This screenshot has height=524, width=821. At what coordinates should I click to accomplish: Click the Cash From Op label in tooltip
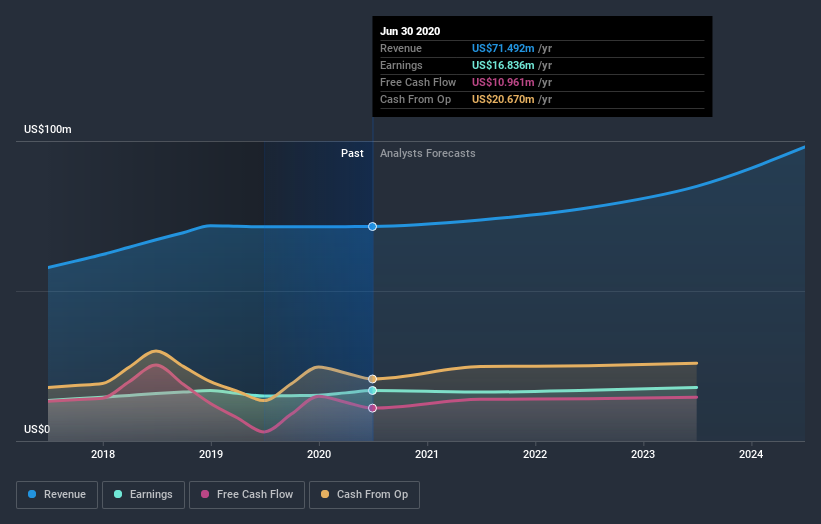[x=415, y=99]
